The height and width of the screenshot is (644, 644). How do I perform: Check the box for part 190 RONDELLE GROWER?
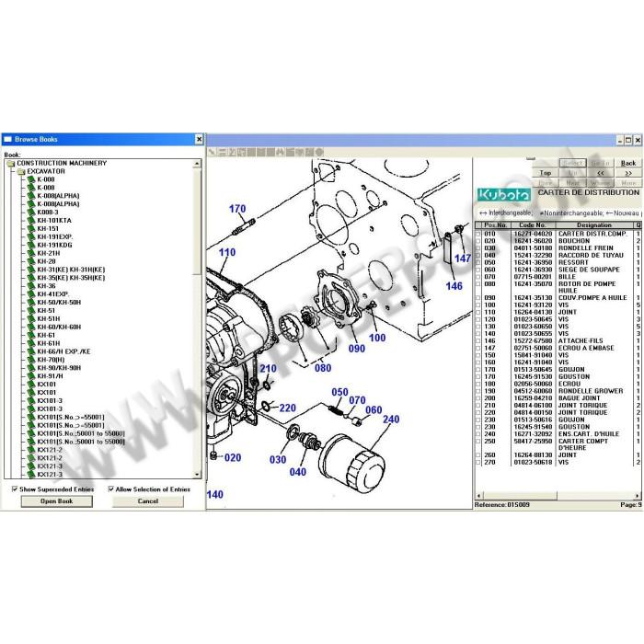point(478,391)
